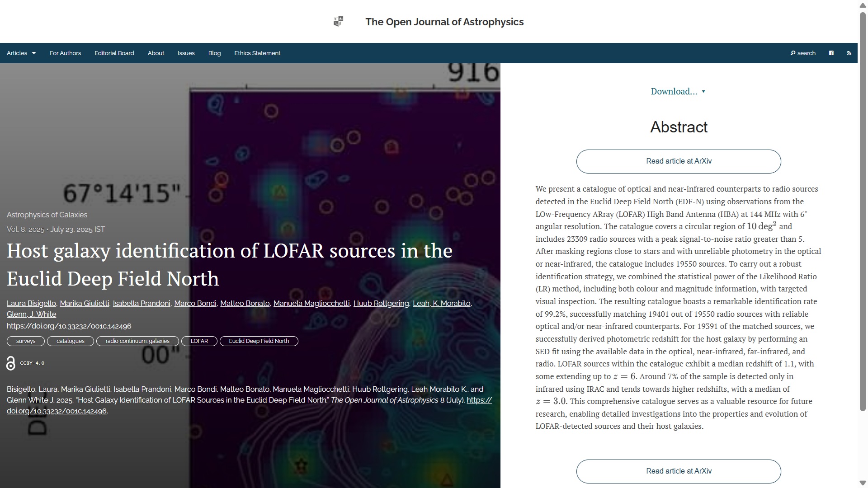This screenshot has height=488, width=868.
Task: Expand the Download... dropdown
Action: tap(678, 92)
